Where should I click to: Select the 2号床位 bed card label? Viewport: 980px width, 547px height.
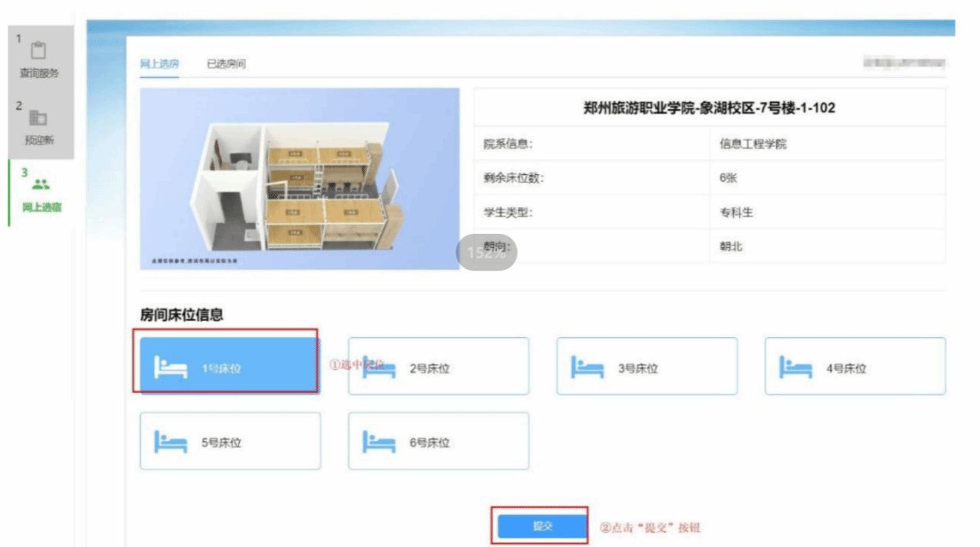(430, 369)
